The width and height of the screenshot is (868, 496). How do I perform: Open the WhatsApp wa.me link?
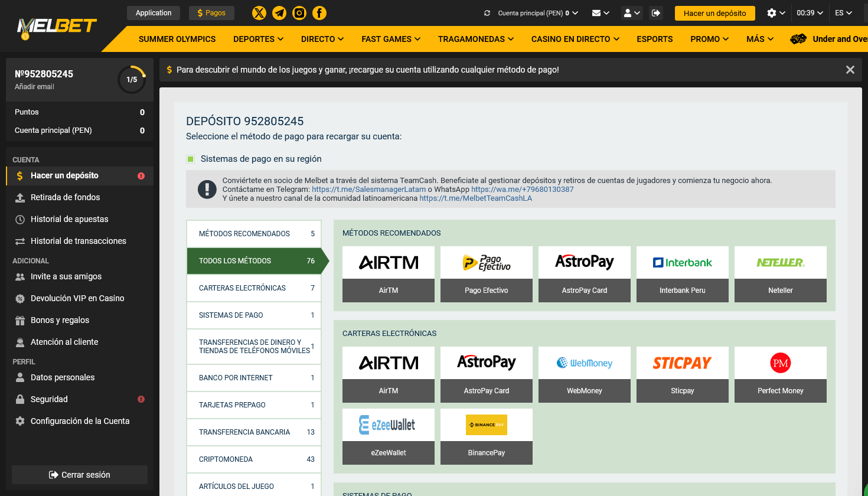(x=523, y=190)
